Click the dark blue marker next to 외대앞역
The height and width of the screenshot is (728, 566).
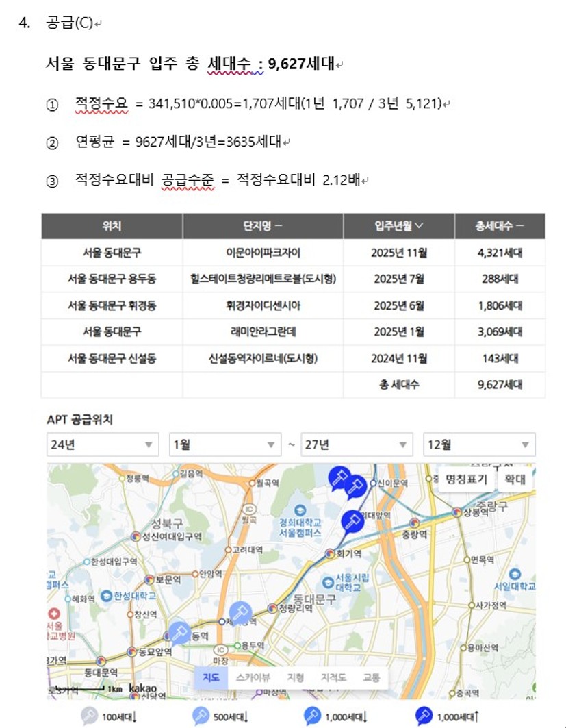point(352,521)
